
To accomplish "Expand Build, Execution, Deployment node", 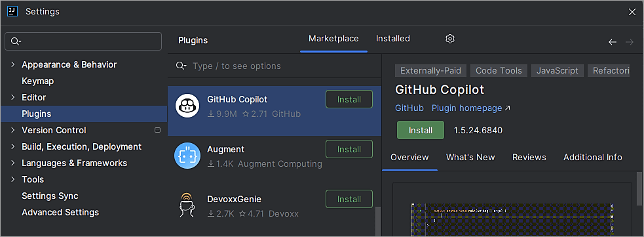I will point(12,146).
